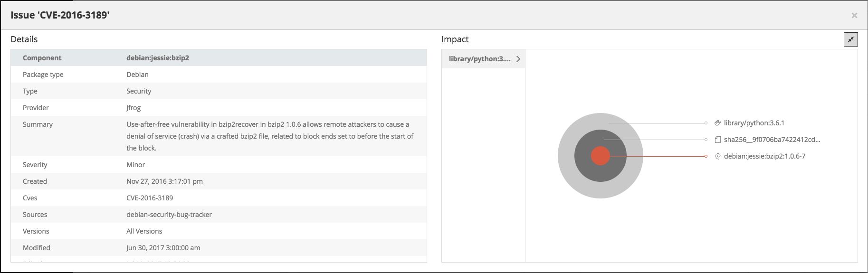Select the debian:jessie:bzip2:1.0.6-7 graph label
This screenshot has width=868, height=273.
tap(764, 156)
